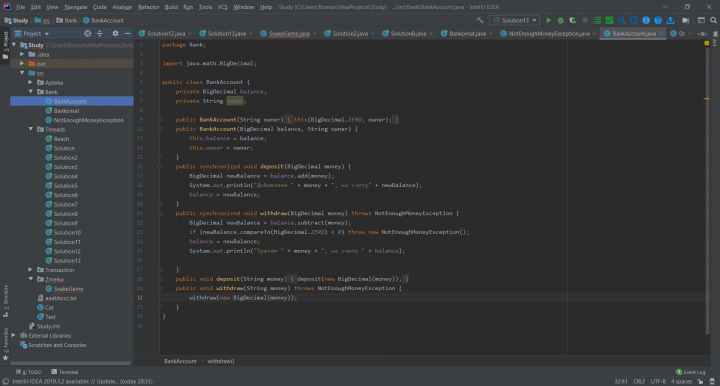Click the collapse all icon in Project panel
720x386 pixels.
coord(100,34)
